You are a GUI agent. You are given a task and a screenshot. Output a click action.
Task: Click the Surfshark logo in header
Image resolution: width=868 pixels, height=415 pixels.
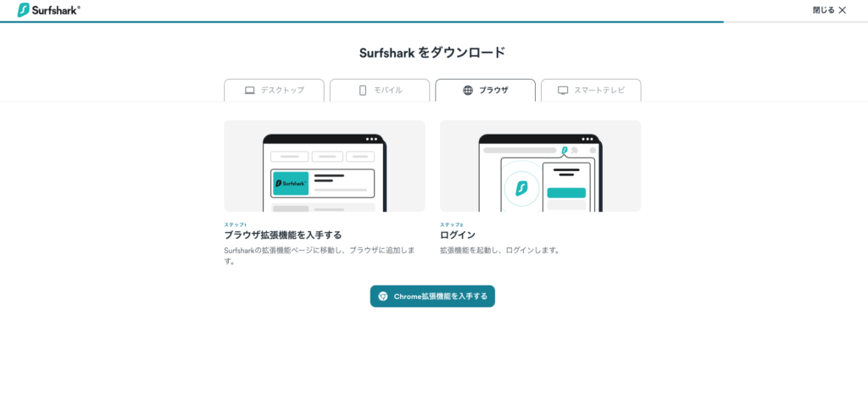(x=48, y=10)
